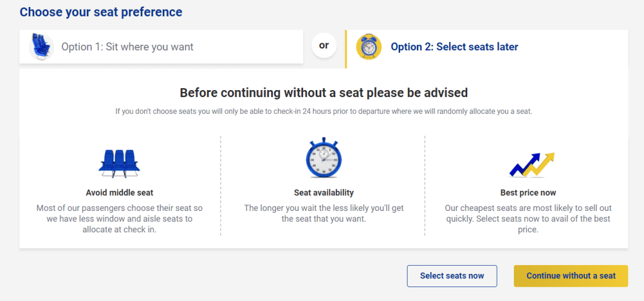Click the Seat availability heading
This screenshot has width=644, height=301.
pyautogui.click(x=324, y=193)
